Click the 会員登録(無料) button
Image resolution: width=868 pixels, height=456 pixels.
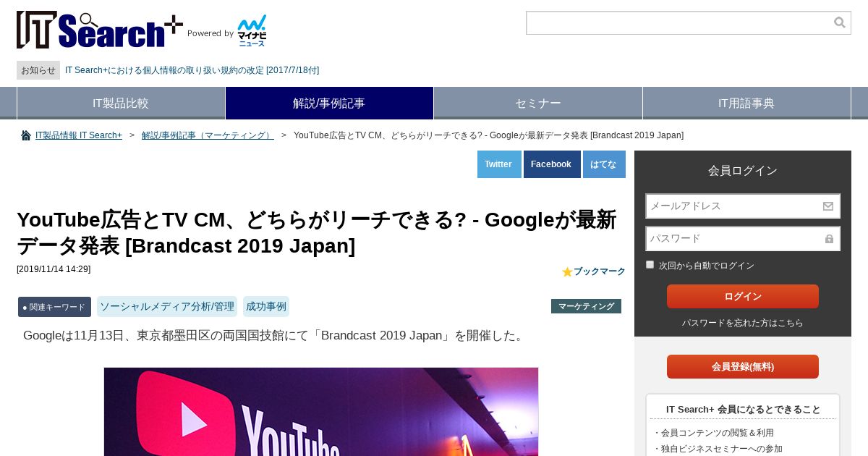[x=743, y=366]
